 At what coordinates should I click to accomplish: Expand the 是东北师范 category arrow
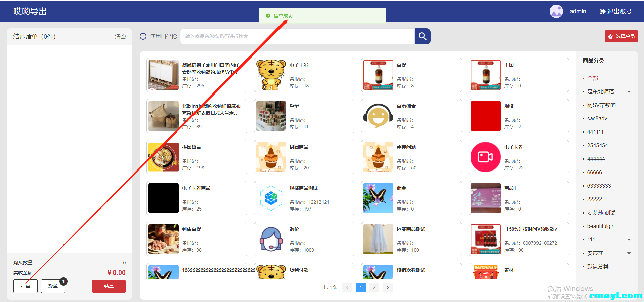pos(629,92)
